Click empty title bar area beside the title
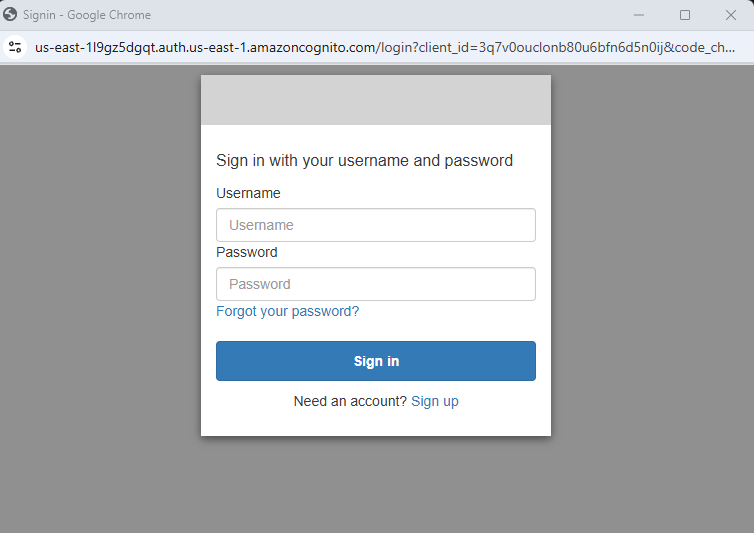 (x=385, y=15)
